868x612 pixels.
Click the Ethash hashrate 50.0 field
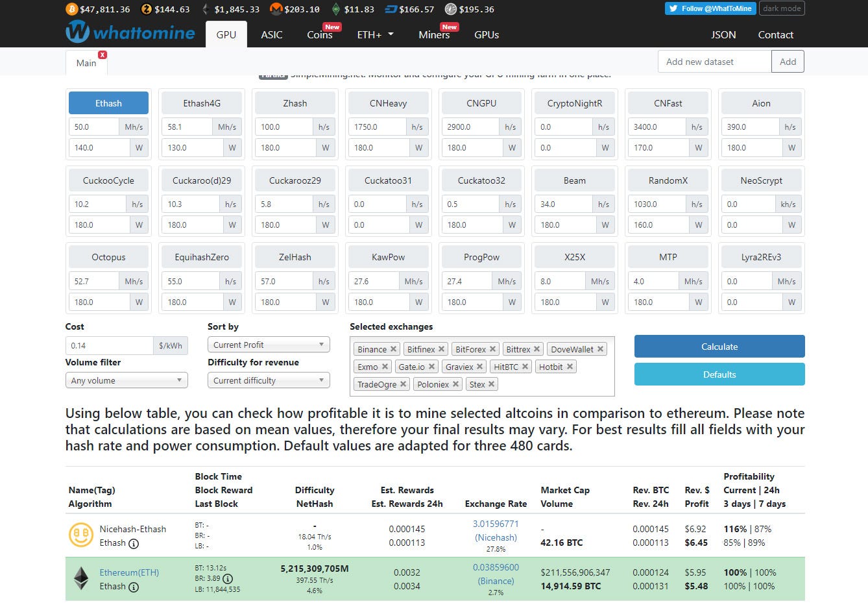[94, 127]
